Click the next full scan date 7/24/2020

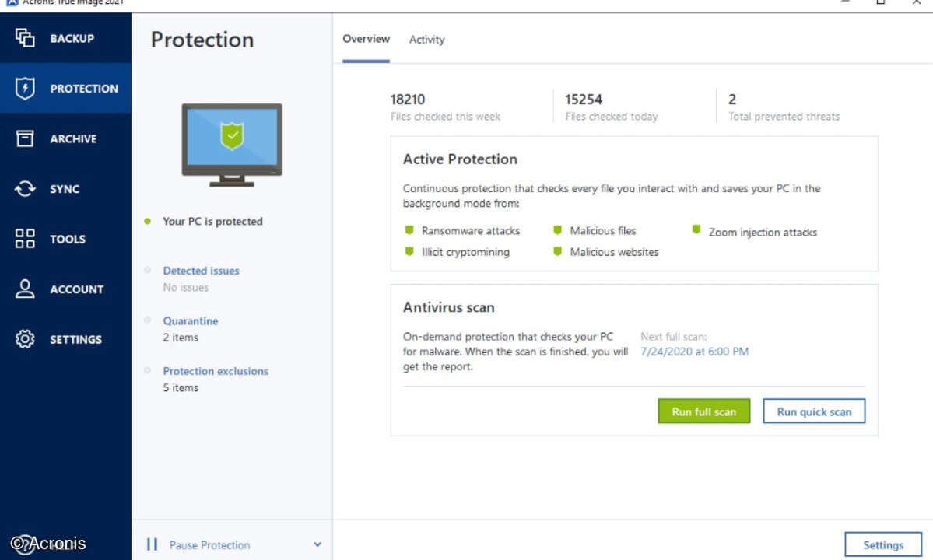[x=694, y=352]
